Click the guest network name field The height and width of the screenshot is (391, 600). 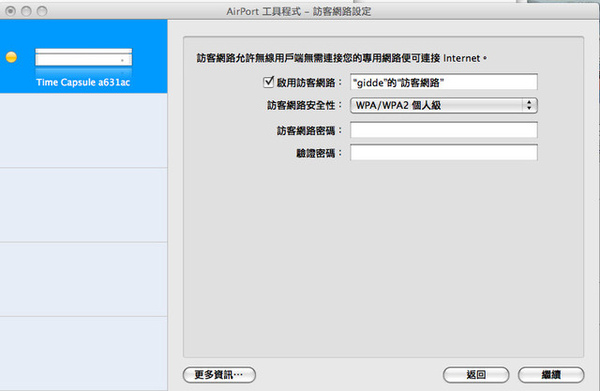coord(443,82)
